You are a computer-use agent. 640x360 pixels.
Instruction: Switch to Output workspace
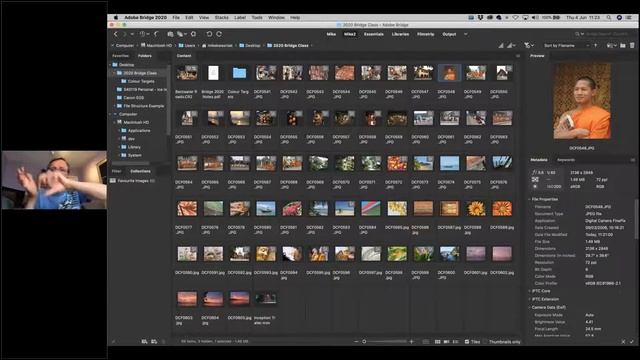tap(449, 34)
